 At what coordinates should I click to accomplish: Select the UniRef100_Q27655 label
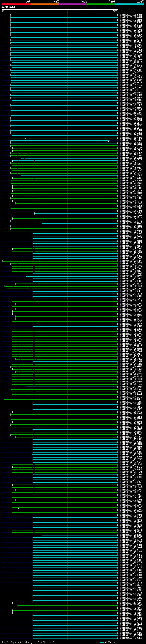pos(131,485)
